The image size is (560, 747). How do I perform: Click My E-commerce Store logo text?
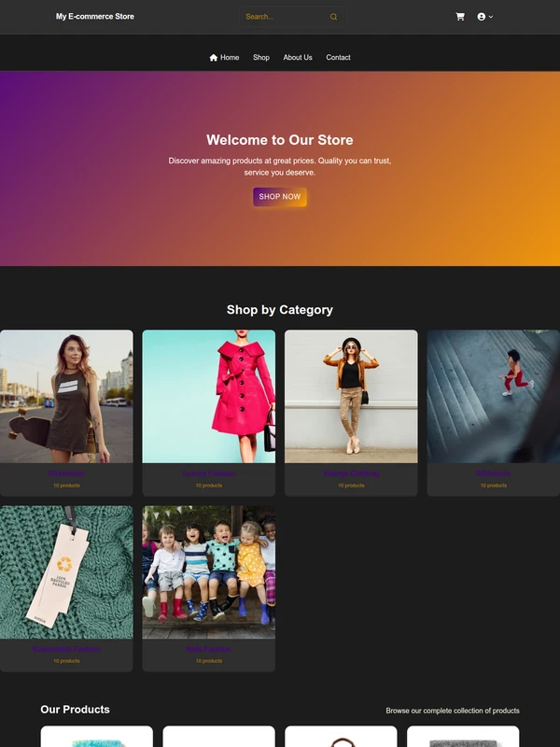tap(95, 16)
